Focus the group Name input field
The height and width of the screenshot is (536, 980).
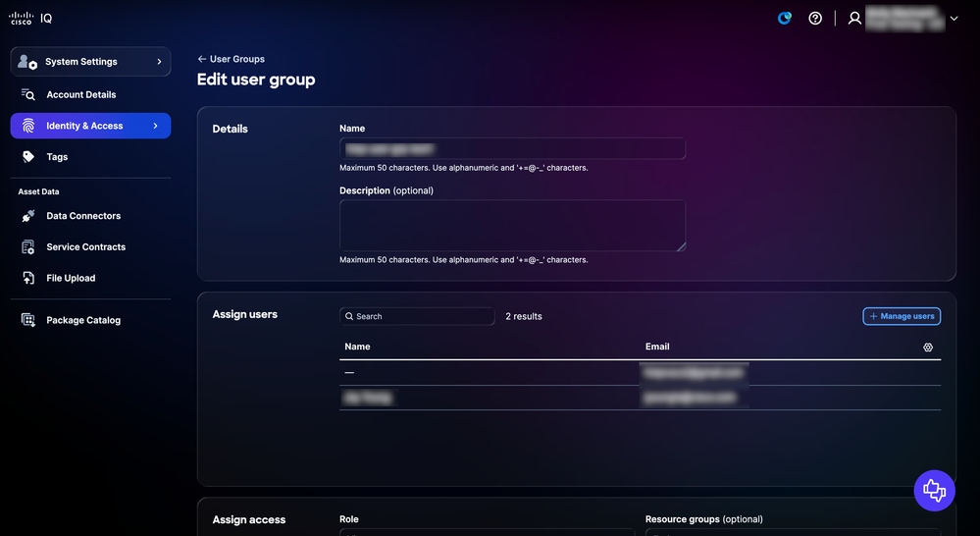(x=512, y=149)
